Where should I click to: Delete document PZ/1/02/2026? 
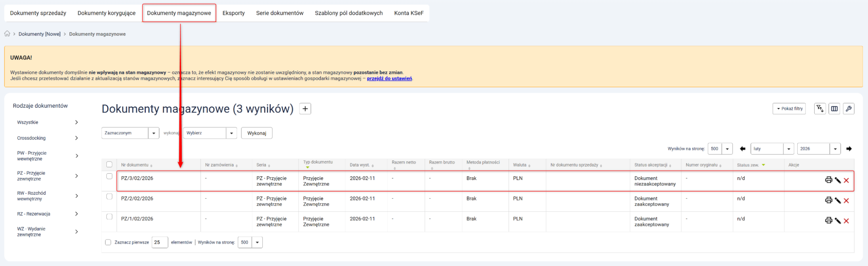pos(846,221)
